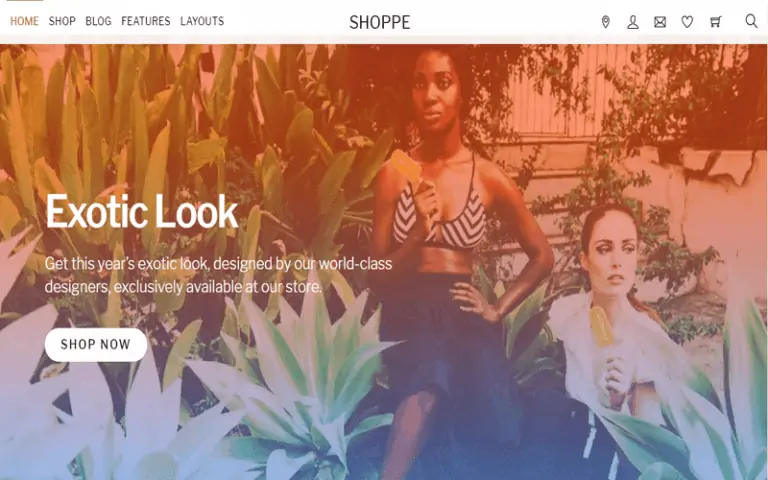Open the SHOP menu item
The width and height of the screenshot is (768, 480).
coord(62,21)
